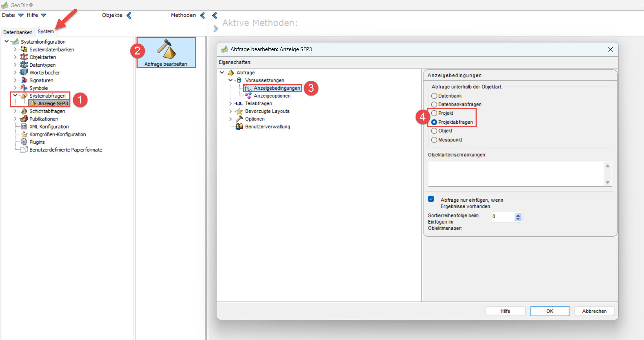Select the Systemdatenbanken tree icon
This screenshot has height=340, width=644.
[x=24, y=49]
